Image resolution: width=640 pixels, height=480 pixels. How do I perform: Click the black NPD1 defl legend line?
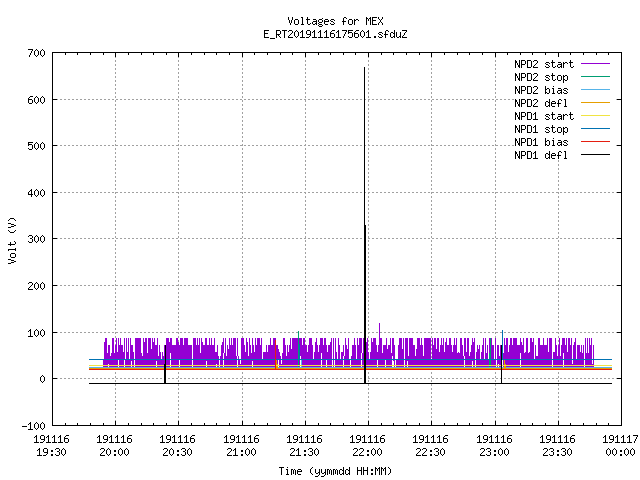pyautogui.click(x=595, y=155)
